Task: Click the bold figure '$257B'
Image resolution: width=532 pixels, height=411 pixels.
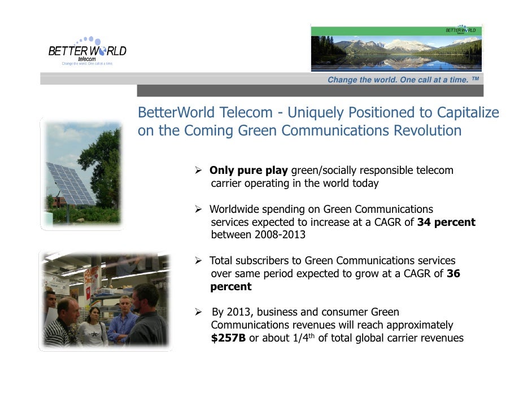Action: [228, 338]
